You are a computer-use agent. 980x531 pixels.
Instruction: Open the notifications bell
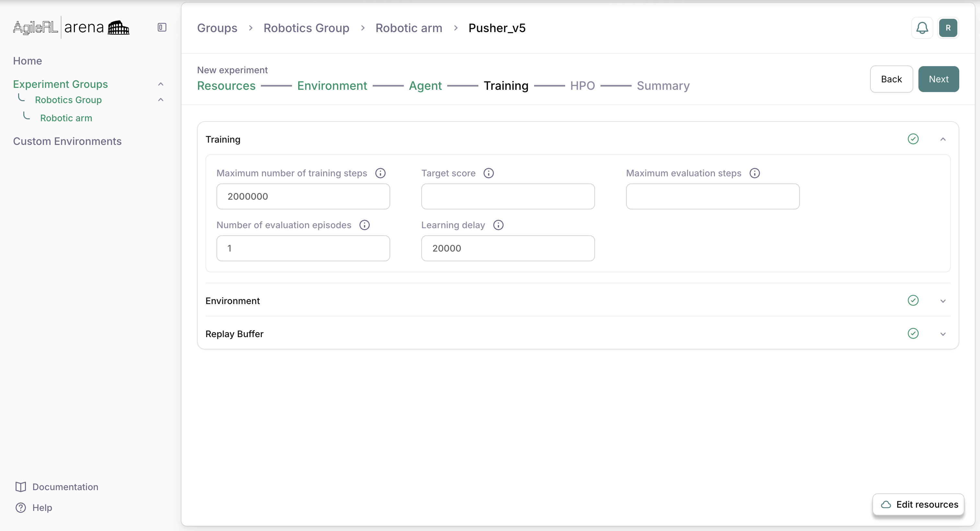pyautogui.click(x=922, y=28)
